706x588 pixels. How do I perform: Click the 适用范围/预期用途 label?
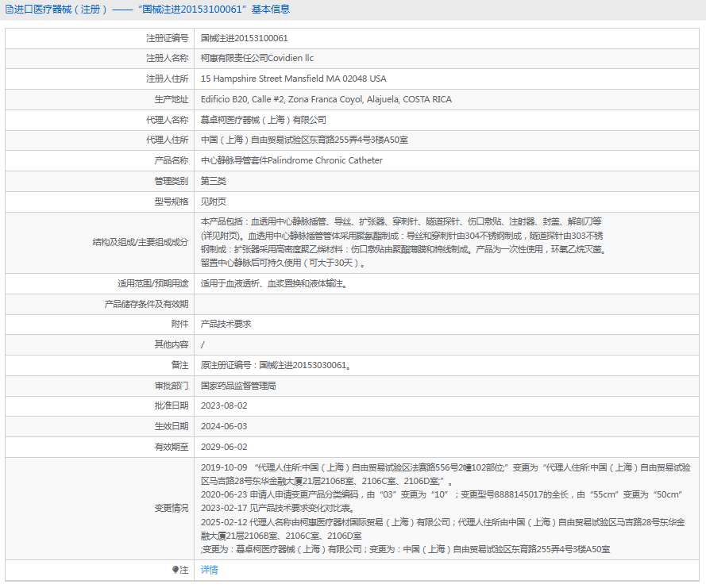pos(153,284)
